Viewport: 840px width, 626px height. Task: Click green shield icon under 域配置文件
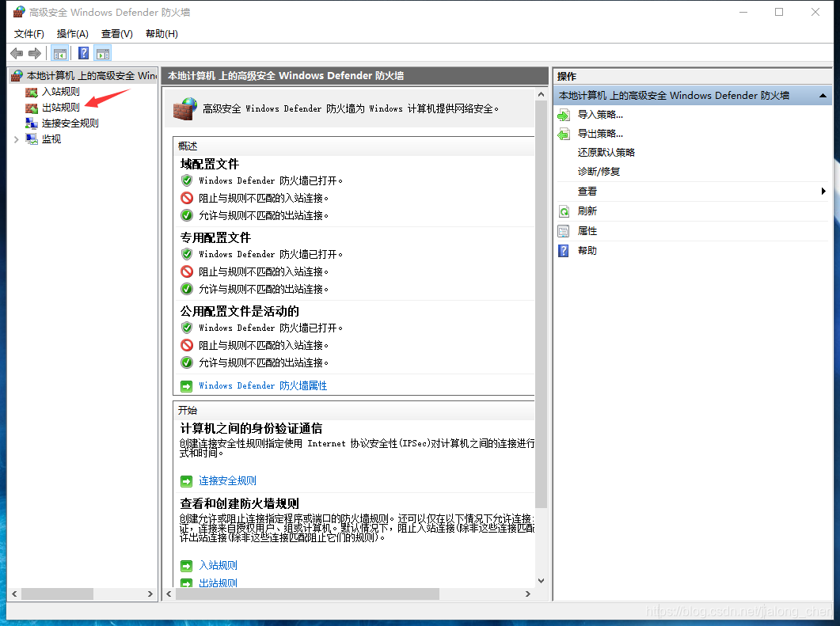click(186, 180)
